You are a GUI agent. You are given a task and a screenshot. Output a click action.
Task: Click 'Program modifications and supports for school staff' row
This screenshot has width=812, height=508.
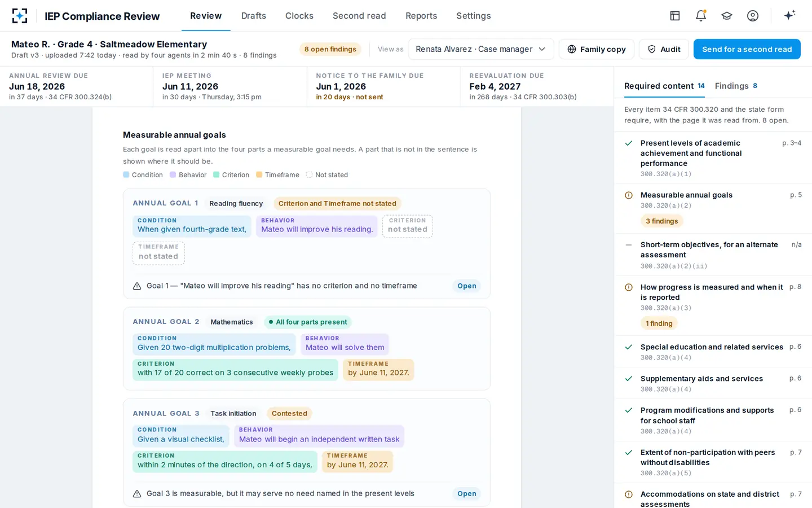(x=713, y=421)
